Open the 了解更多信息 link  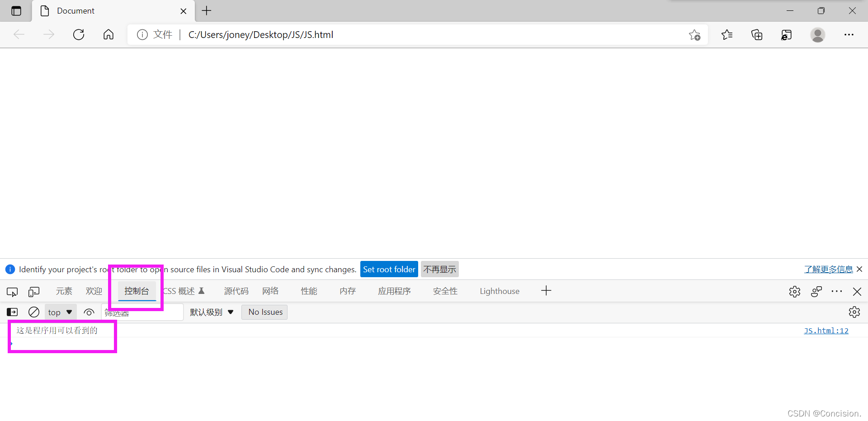[828, 269]
